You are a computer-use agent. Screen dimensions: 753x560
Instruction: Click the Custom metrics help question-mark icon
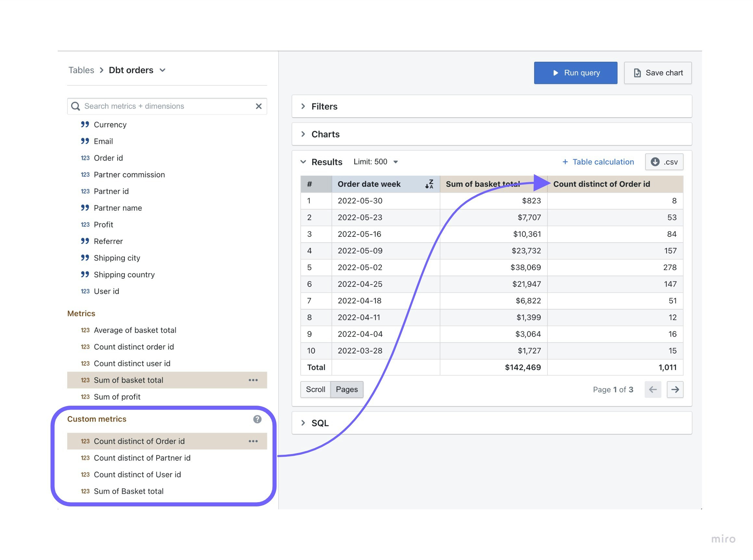[257, 419]
